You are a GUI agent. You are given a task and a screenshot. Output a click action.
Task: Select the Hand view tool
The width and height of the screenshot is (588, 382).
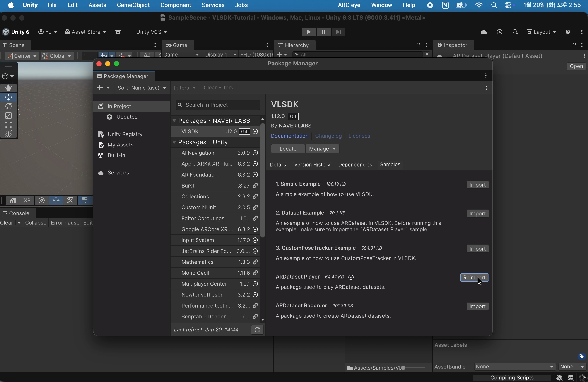point(9,88)
